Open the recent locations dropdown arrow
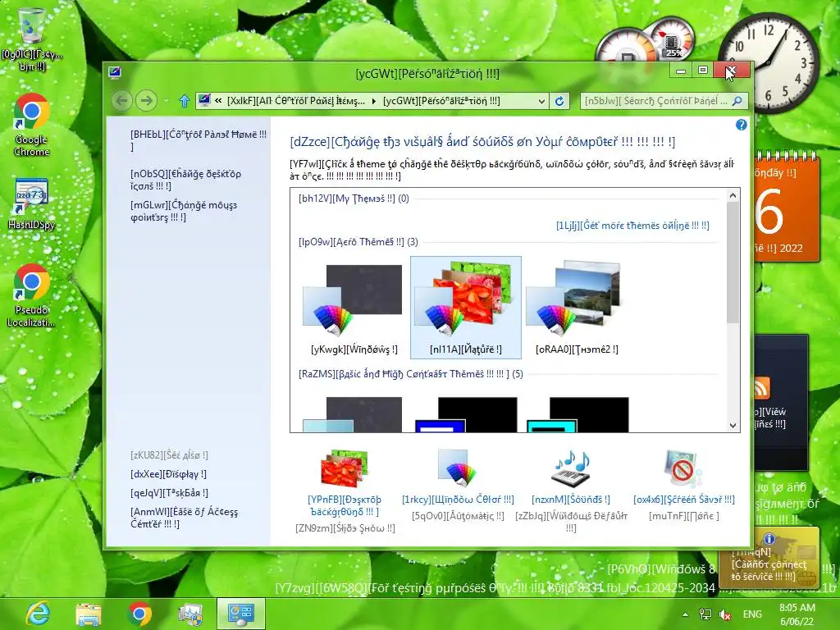Image resolution: width=840 pixels, height=630 pixels. 166,101
